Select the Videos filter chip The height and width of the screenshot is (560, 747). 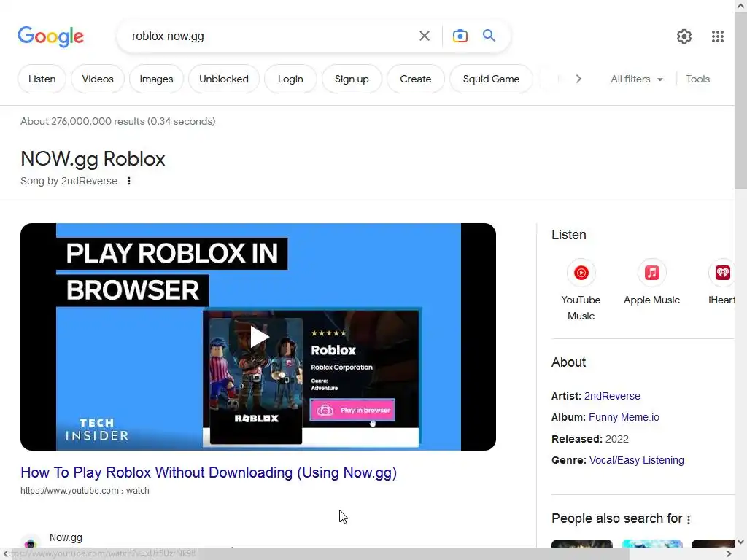pyautogui.click(x=98, y=79)
